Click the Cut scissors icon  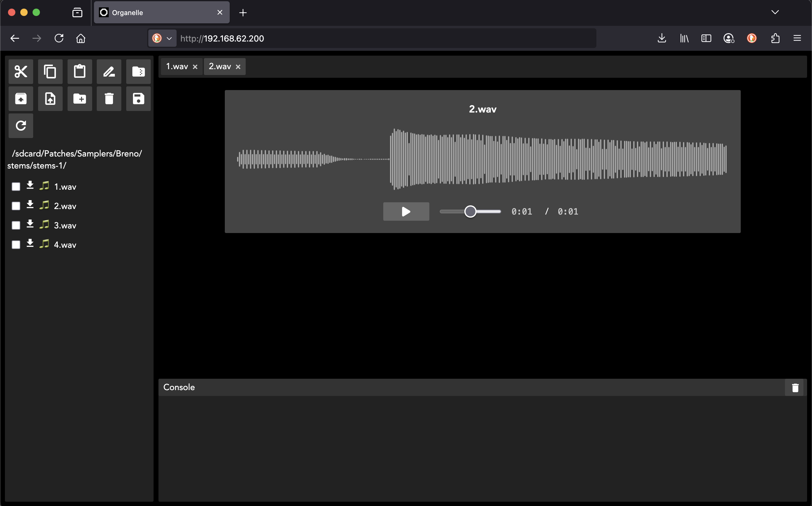pos(21,71)
